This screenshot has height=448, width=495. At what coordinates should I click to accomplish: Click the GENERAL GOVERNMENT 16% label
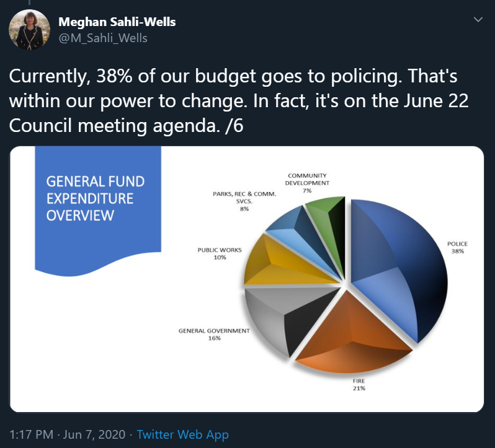click(x=214, y=335)
